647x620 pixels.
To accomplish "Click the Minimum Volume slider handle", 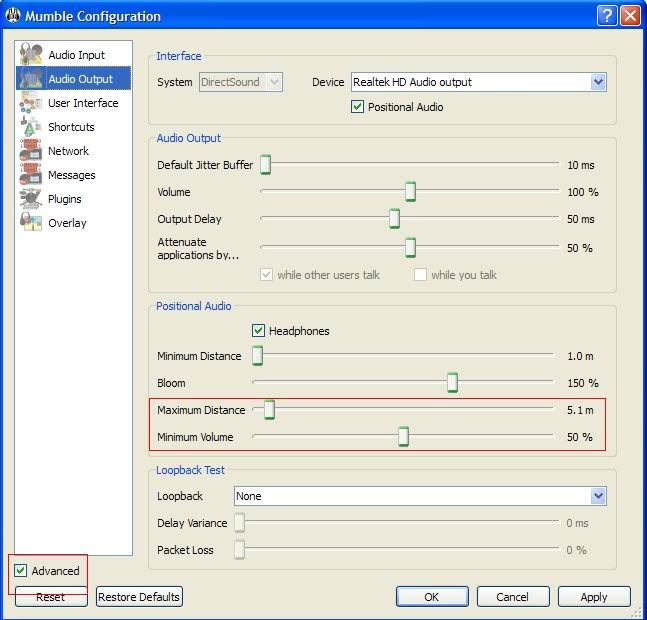I will (x=404, y=436).
